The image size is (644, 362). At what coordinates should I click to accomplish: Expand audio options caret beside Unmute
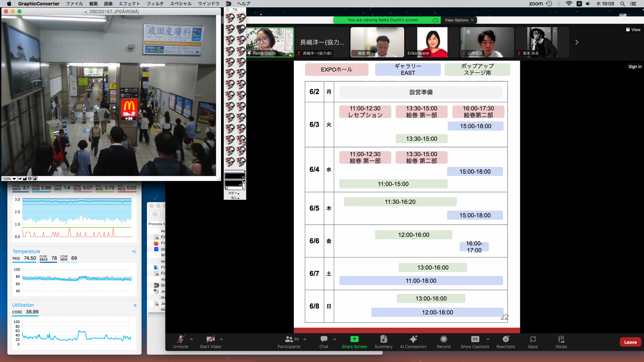(x=192, y=339)
